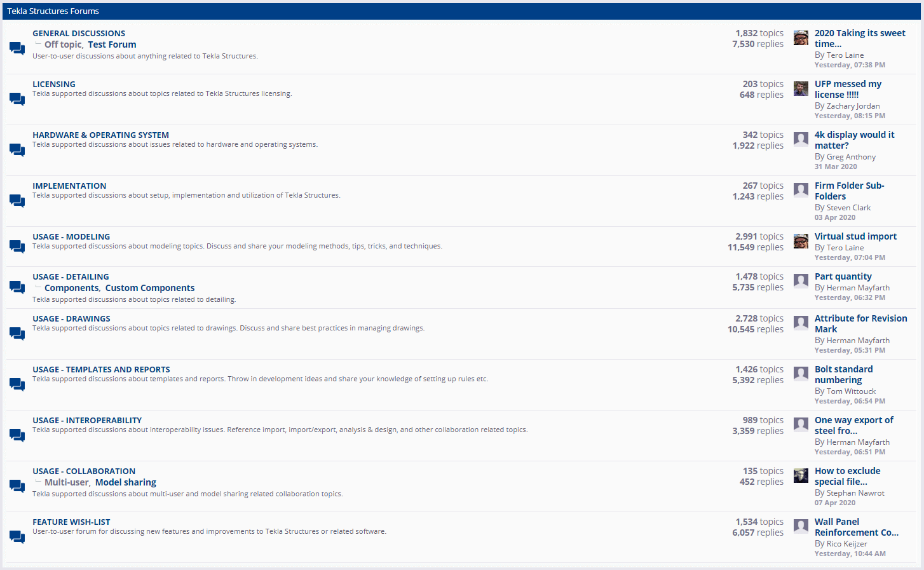Open Usage - Templates and Reports forum
Viewport: 924px width, 570px height.
(x=101, y=370)
